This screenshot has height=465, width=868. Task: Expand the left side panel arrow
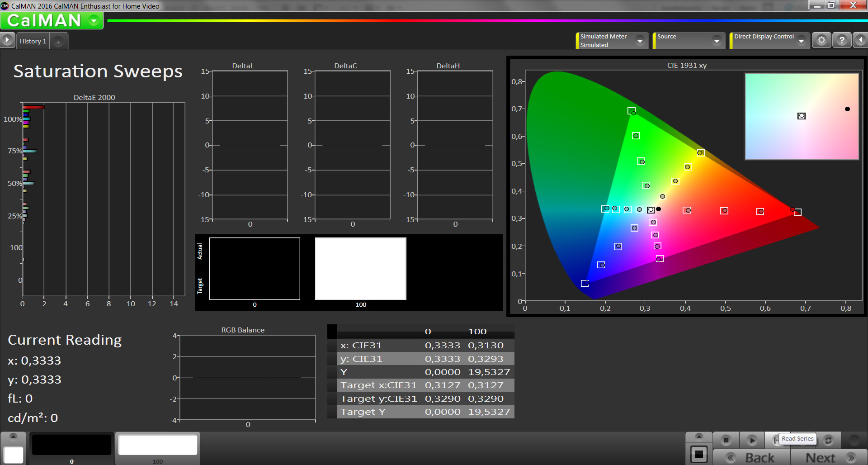click(7, 40)
